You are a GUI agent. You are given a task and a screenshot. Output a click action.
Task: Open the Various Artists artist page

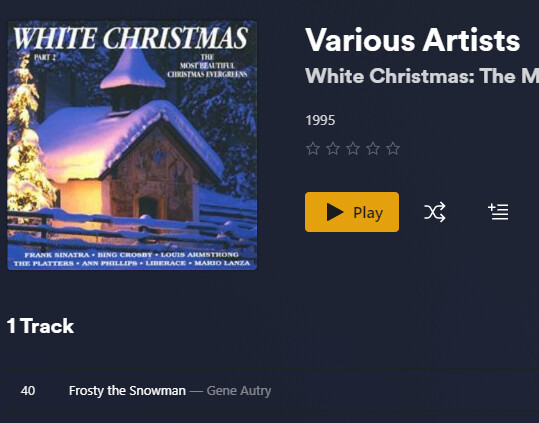(x=412, y=40)
